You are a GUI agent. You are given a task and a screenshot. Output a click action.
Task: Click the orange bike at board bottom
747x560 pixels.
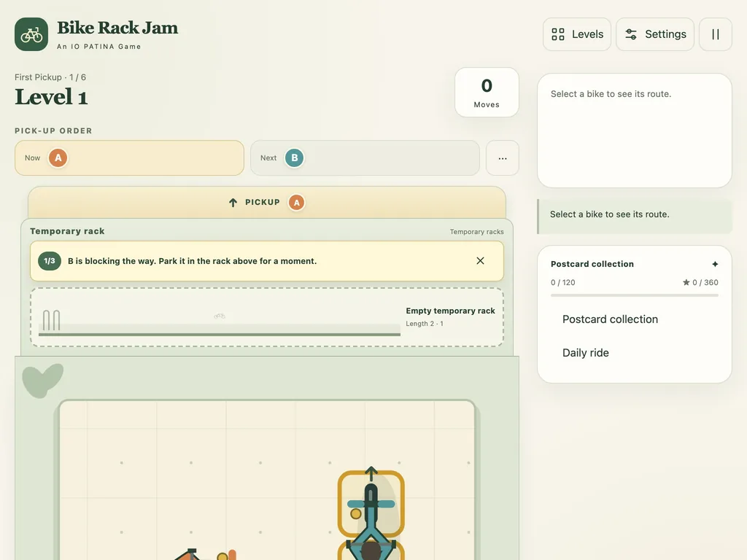tap(205, 555)
